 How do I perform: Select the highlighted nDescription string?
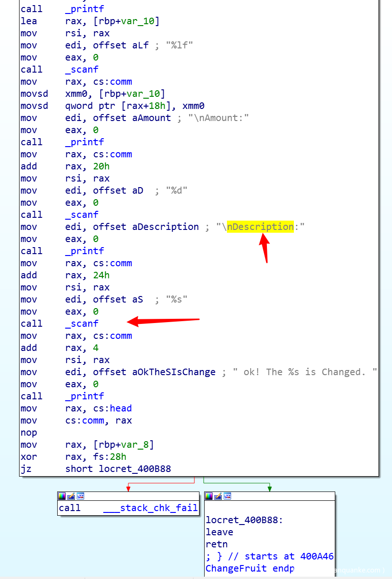click(260, 227)
